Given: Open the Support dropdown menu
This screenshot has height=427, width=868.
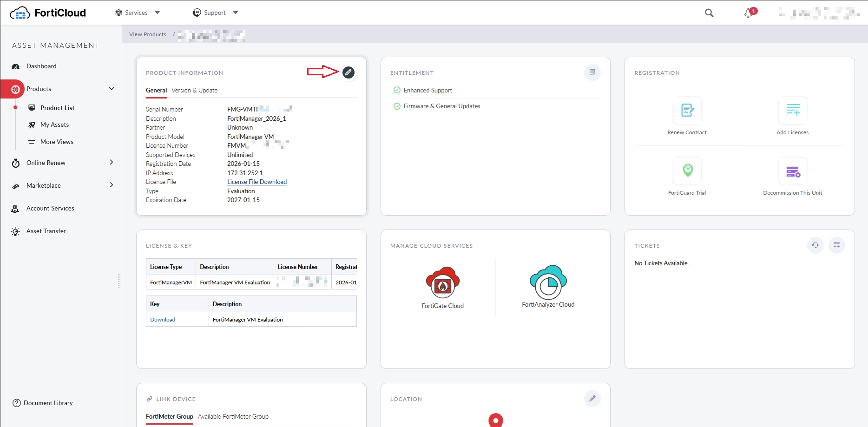Looking at the screenshot, I should tap(216, 13).
